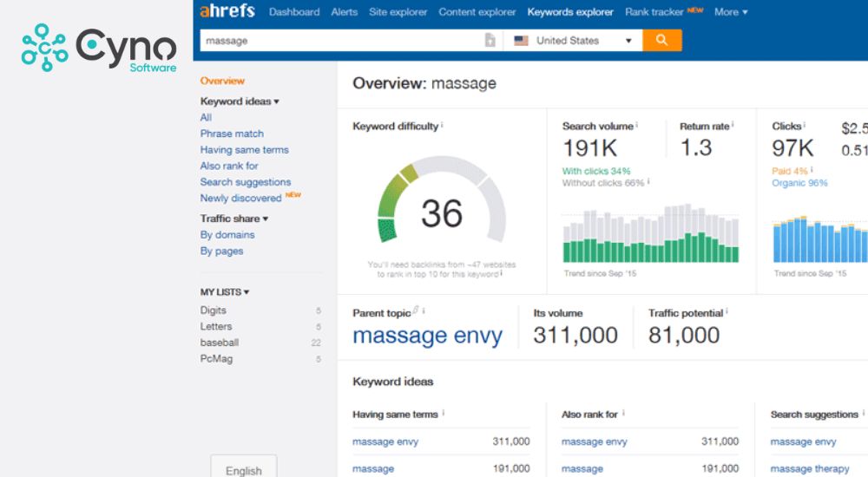
Task: Click the green search volume trend chart
Action: [x=650, y=233]
